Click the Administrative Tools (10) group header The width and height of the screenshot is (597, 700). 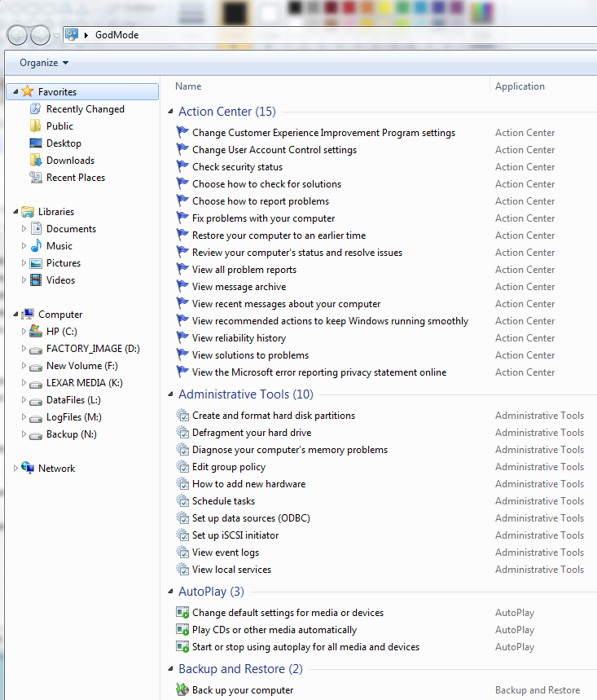[246, 394]
